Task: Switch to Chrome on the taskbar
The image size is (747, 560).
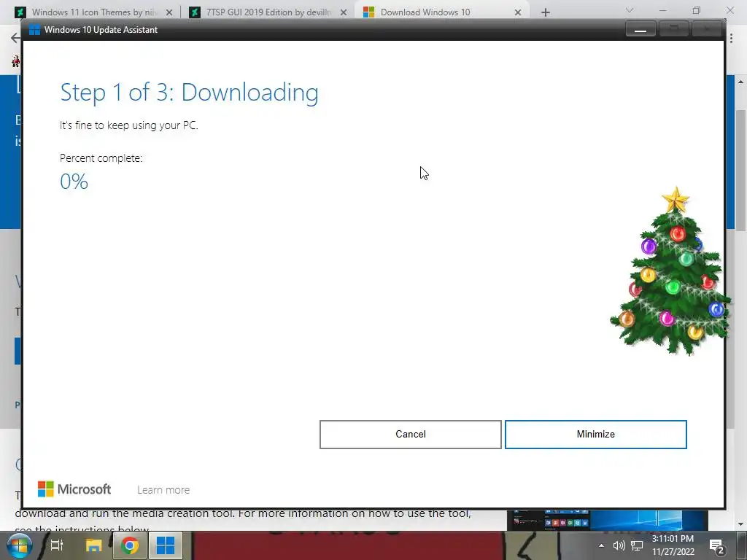Action: coord(129,545)
